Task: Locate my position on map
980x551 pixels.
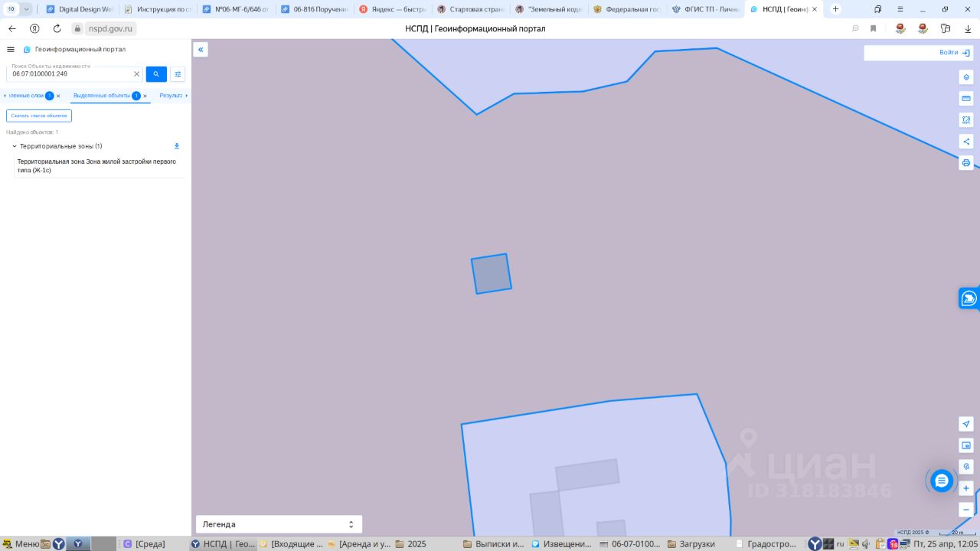Action: (x=966, y=424)
